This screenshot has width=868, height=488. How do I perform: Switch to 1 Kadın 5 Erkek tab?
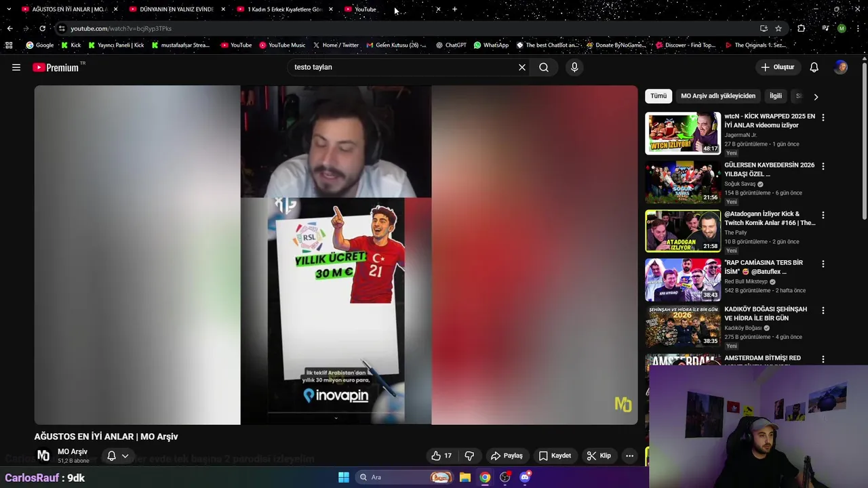tap(284, 9)
